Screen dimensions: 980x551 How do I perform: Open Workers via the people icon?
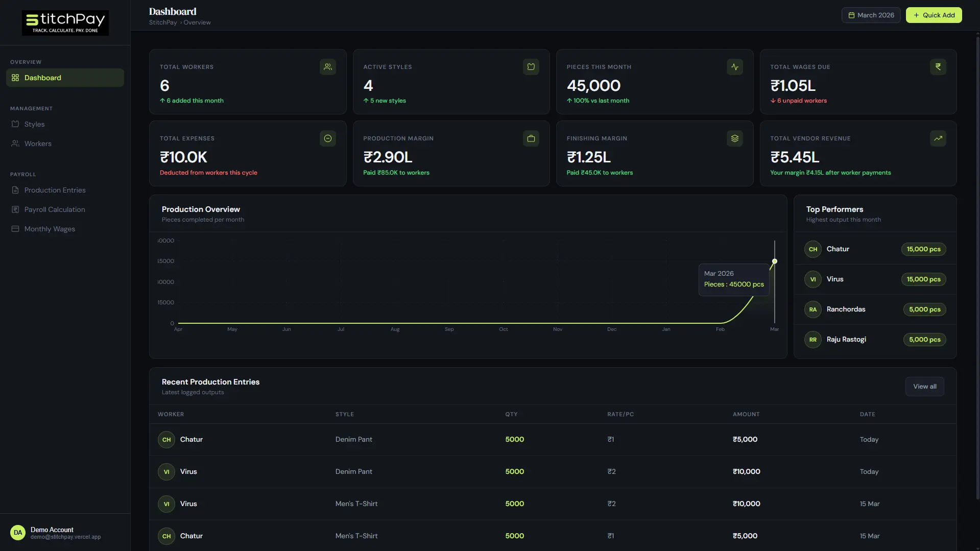(16, 143)
